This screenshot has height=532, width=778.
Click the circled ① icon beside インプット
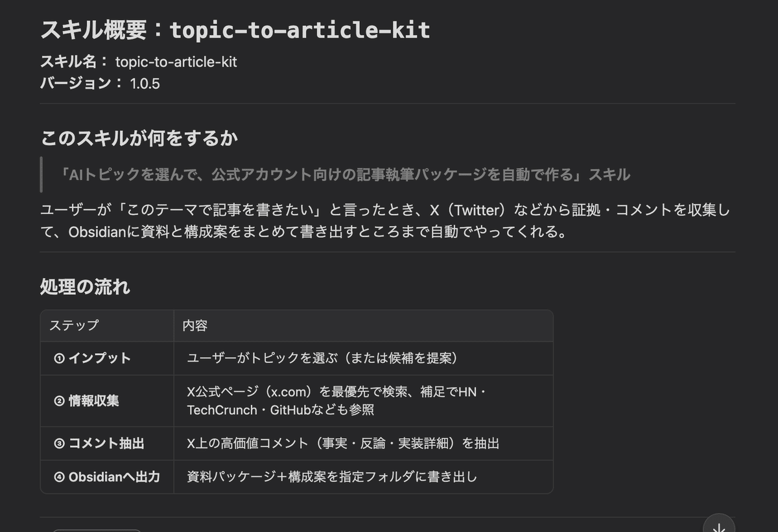59,358
